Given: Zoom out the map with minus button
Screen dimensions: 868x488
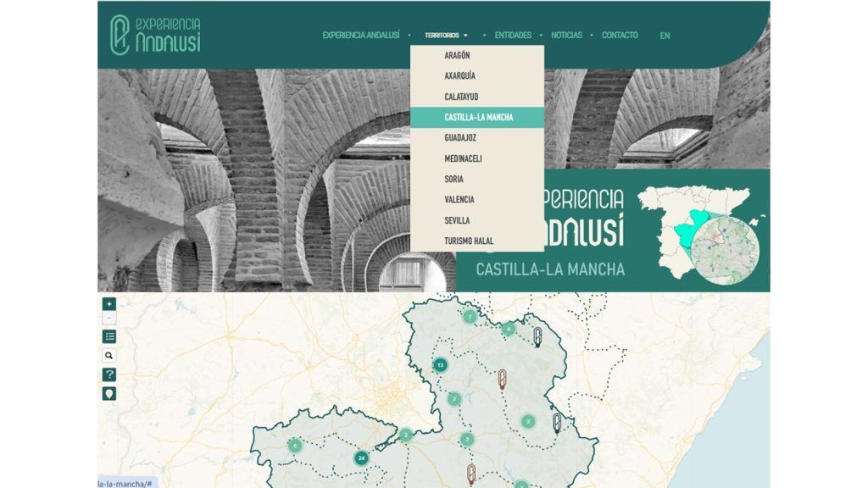Looking at the screenshot, I should coord(109,319).
